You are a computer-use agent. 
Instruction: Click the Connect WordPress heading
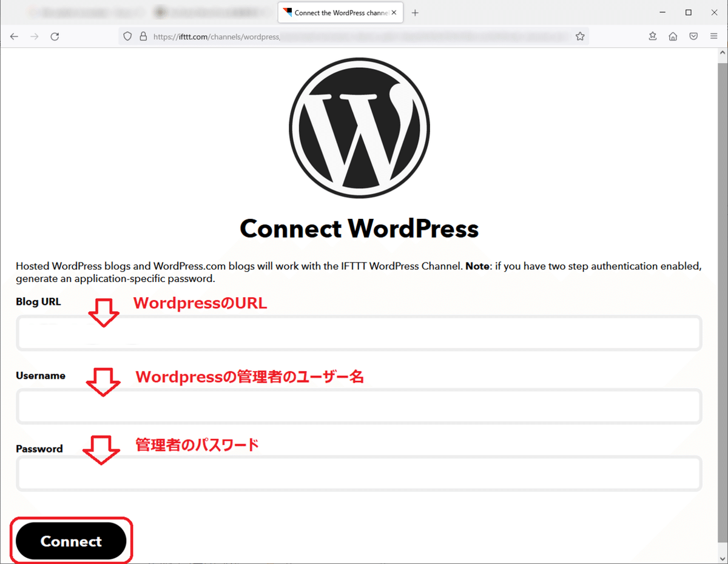pos(359,229)
